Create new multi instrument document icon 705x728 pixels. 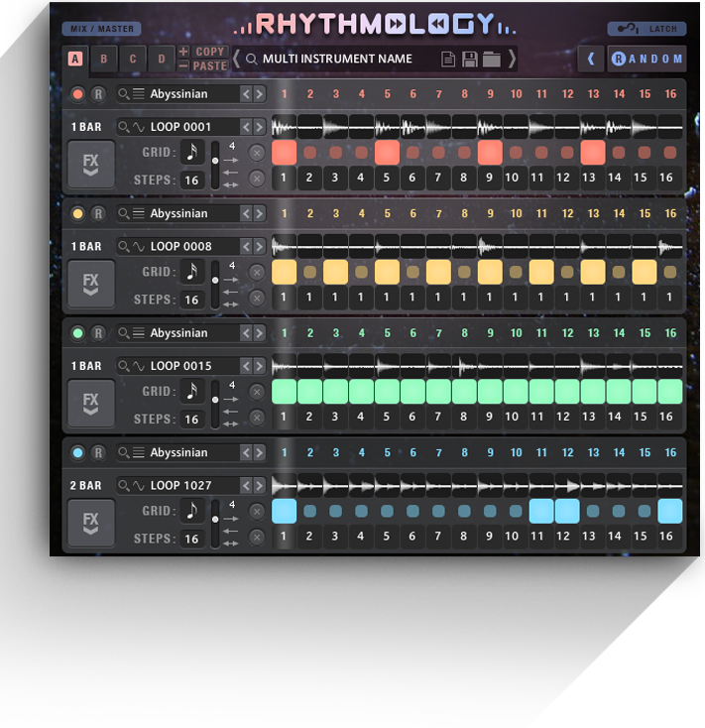tap(448, 59)
